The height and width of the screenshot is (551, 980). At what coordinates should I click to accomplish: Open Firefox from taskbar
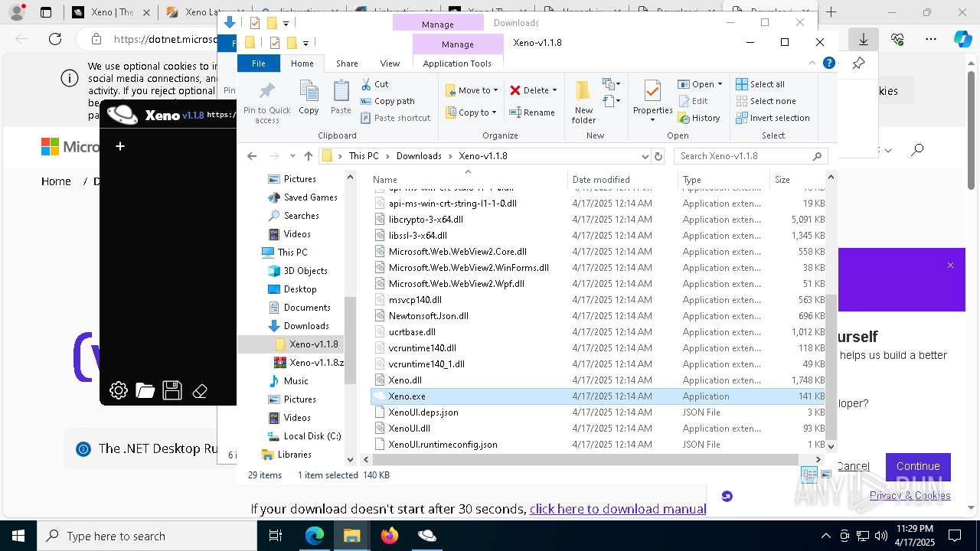(390, 536)
